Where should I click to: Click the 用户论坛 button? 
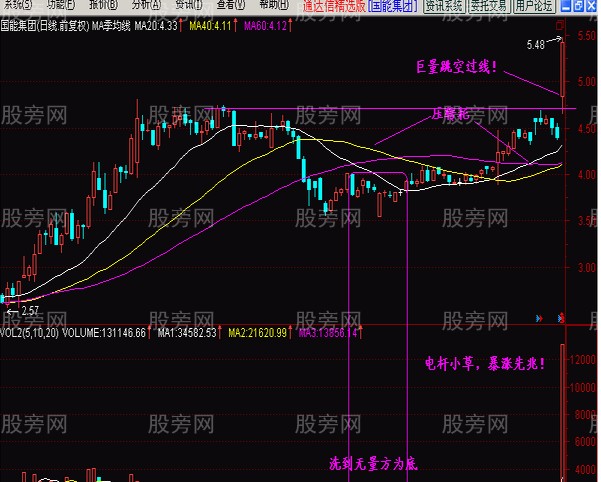pyautogui.click(x=534, y=5)
